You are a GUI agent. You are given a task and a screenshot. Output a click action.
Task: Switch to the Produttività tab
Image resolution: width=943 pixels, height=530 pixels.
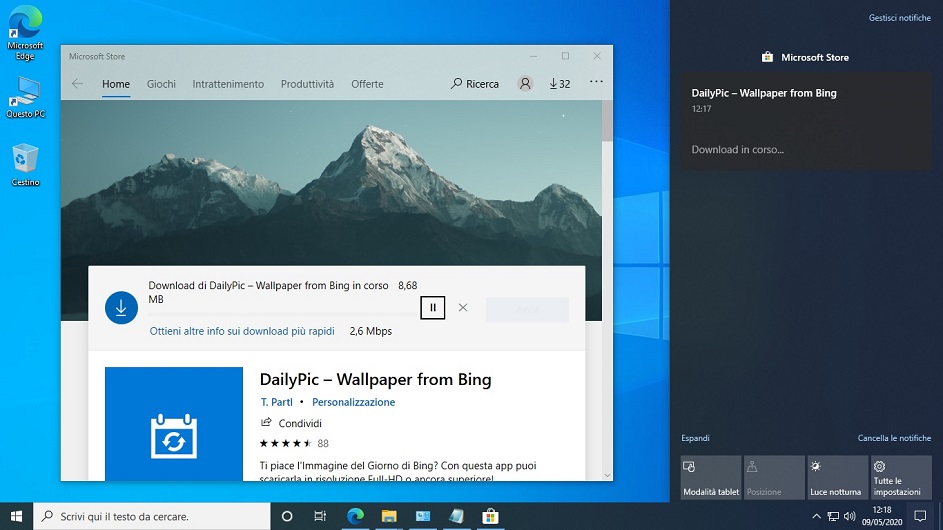(x=307, y=84)
